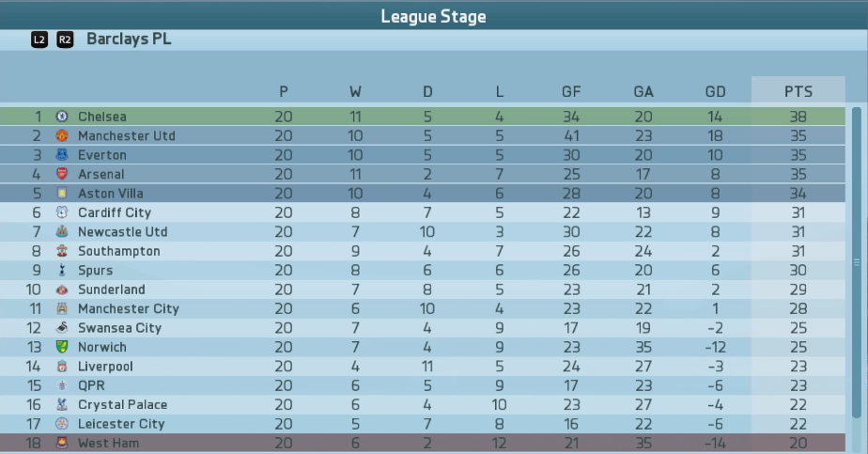Open the Barclays PL league selector

129,39
